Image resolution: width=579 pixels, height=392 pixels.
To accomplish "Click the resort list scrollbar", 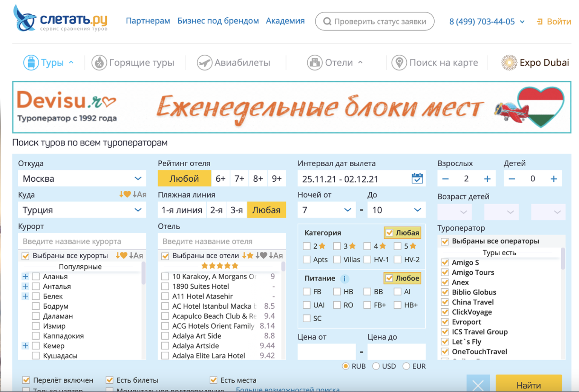I will (143, 273).
